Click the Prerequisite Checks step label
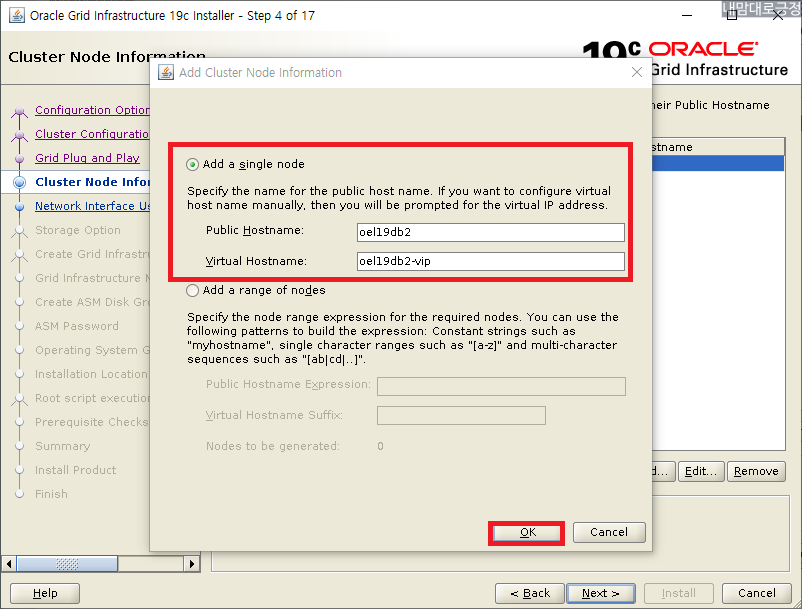Screen dimensions: 802x609 pos(91,422)
